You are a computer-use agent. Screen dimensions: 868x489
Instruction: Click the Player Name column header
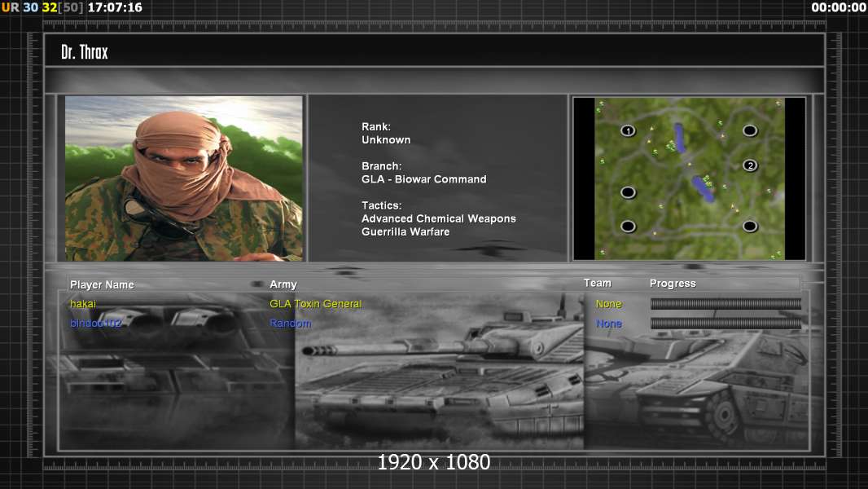pyautogui.click(x=102, y=284)
